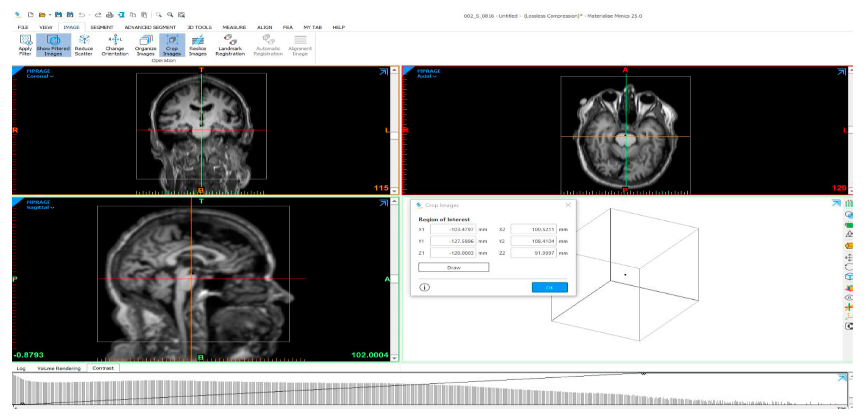Viewport: 868px width, 420px height.
Task: Open the Volume Rendering tab
Action: (x=59, y=368)
